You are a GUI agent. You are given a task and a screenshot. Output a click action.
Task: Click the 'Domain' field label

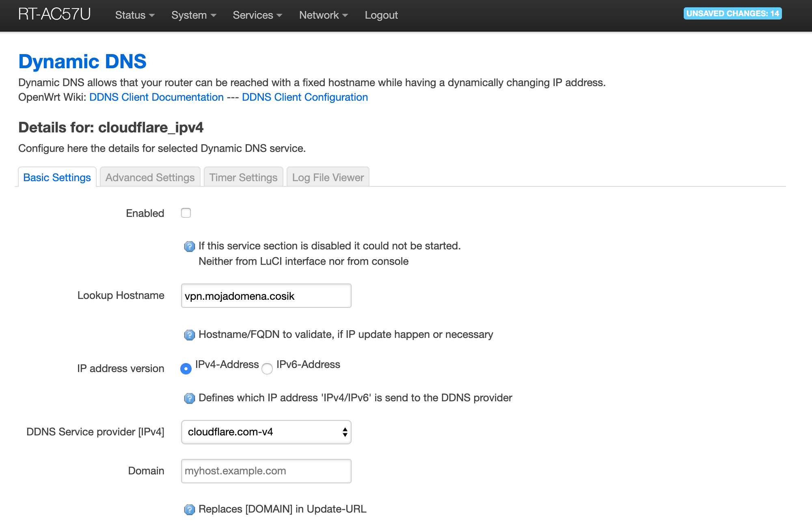coord(146,471)
